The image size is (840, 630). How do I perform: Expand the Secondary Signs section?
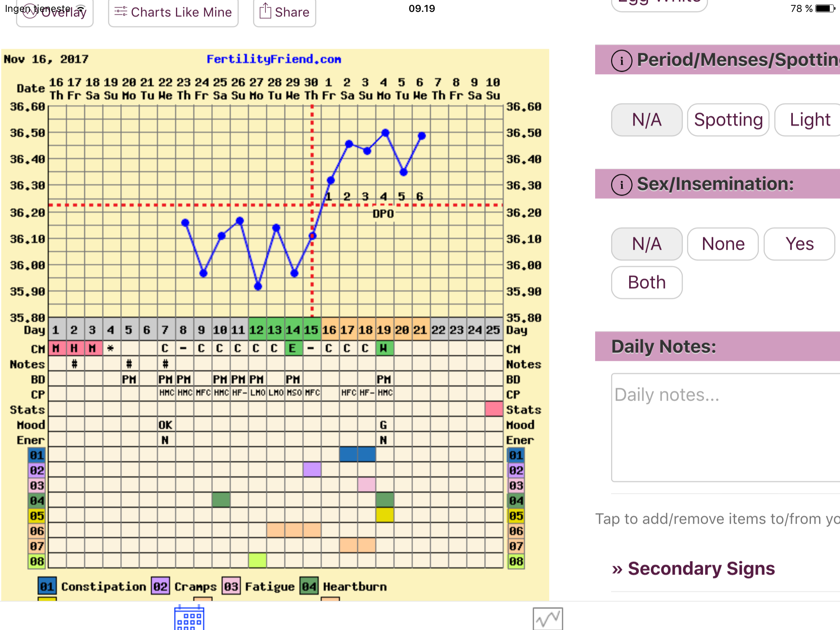(x=693, y=569)
